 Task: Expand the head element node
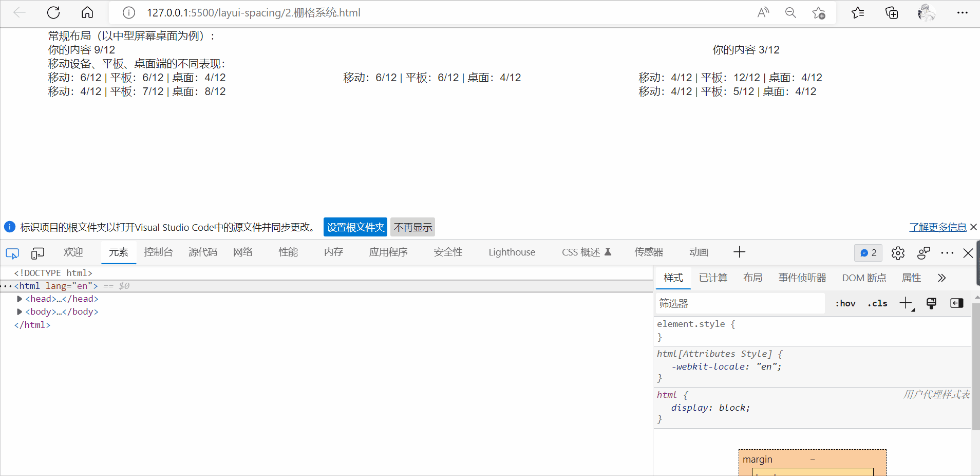(x=19, y=299)
